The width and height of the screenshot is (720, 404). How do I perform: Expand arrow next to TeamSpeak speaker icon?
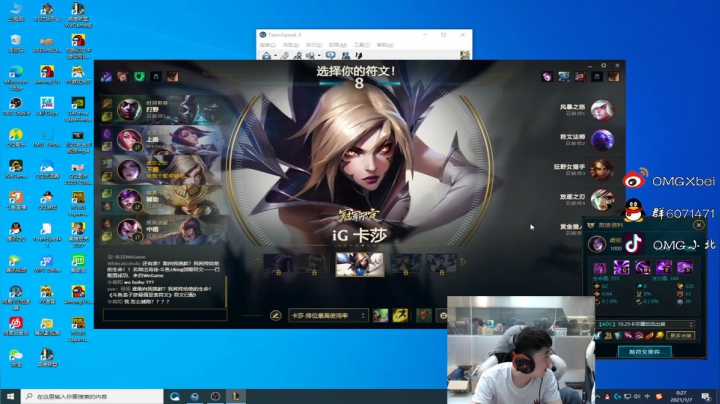tap(319, 56)
